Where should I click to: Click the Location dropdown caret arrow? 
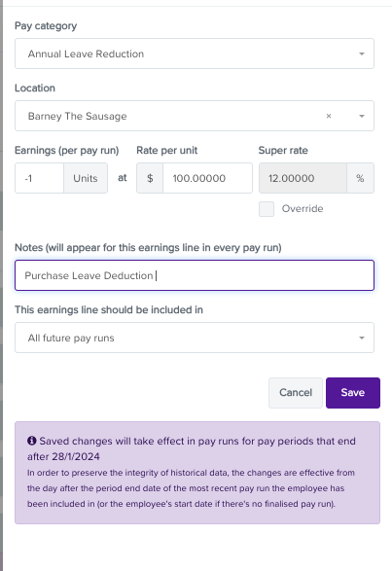[x=362, y=116]
